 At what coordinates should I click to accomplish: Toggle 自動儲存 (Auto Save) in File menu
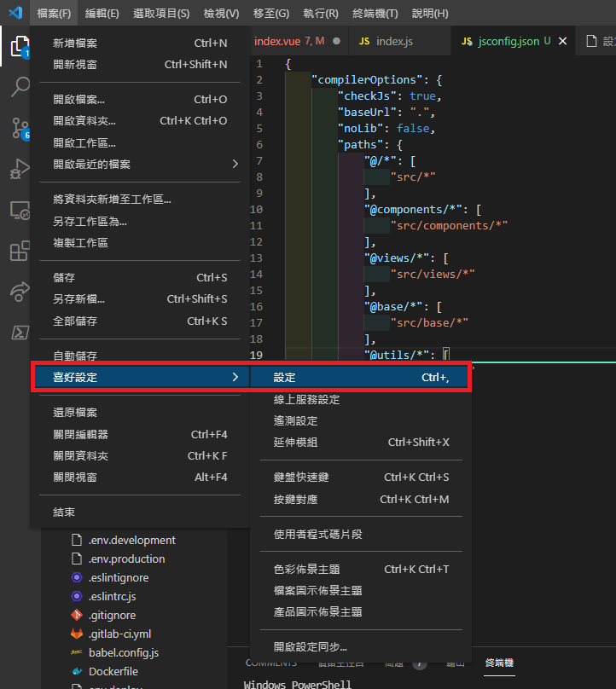point(75,356)
